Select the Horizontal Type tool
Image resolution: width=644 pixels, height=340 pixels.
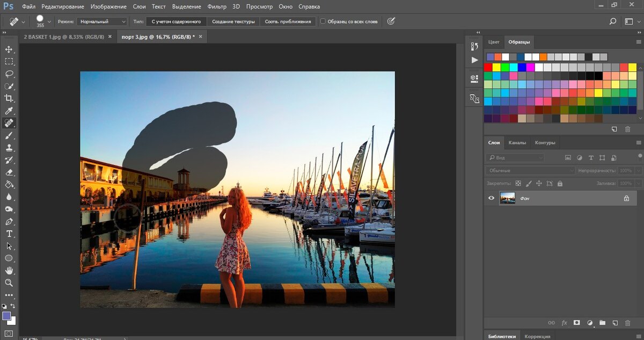(9, 234)
